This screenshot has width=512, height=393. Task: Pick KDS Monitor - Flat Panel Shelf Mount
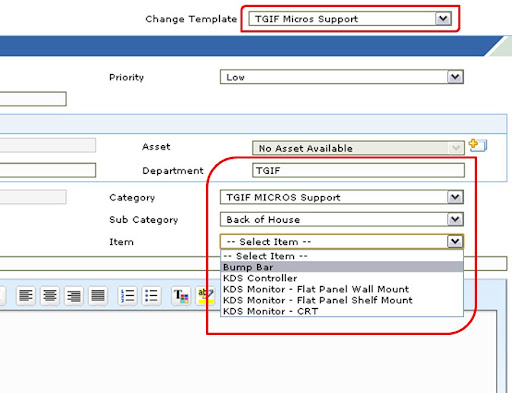pos(342,300)
